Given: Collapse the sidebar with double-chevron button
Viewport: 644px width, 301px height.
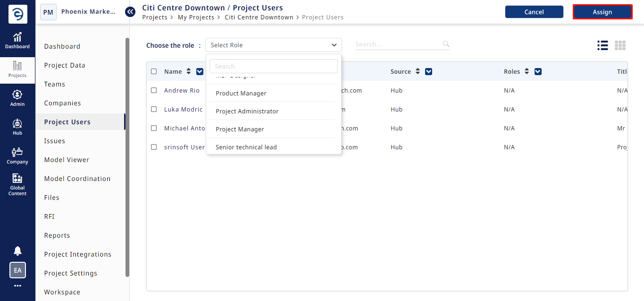Looking at the screenshot, I should [x=130, y=12].
